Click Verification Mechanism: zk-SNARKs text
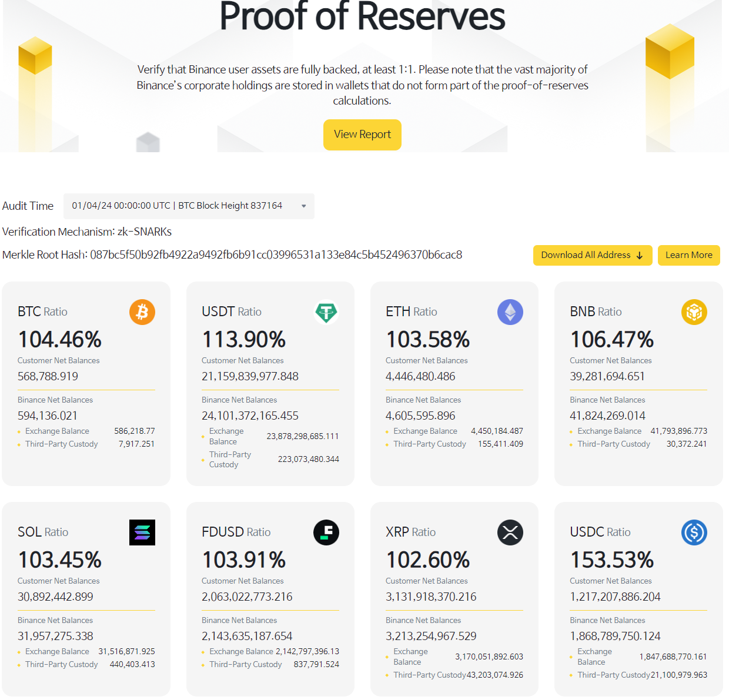Viewport: 729px width, 700px height. coord(87,232)
